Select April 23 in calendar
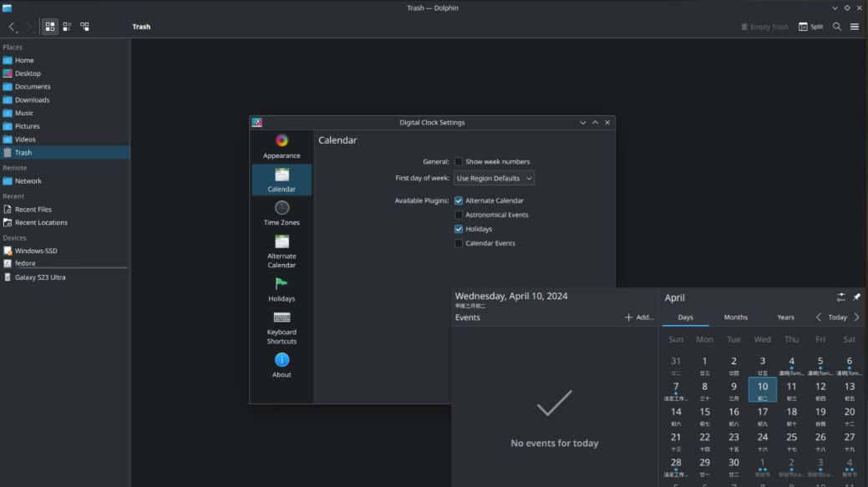 pyautogui.click(x=733, y=440)
